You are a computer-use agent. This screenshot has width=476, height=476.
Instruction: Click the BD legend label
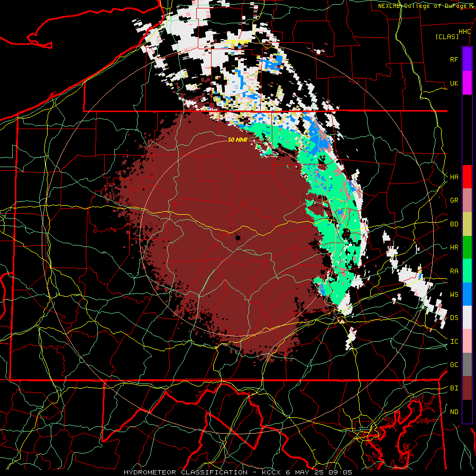click(454, 224)
